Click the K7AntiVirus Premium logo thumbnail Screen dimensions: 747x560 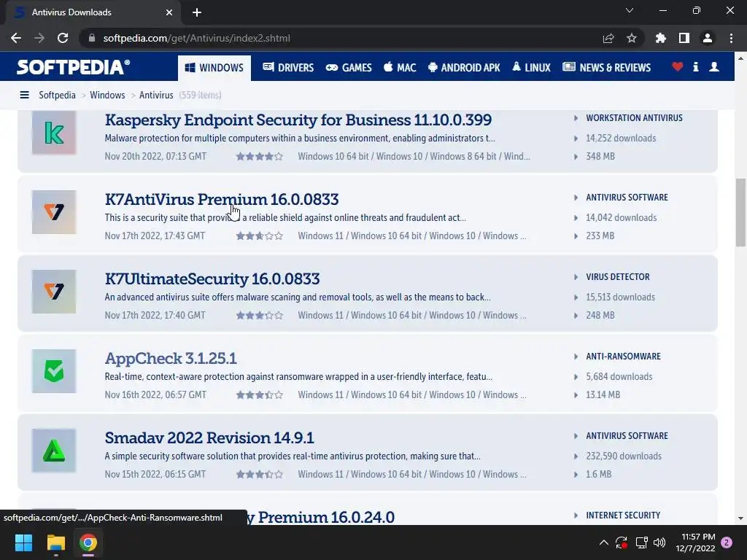click(54, 212)
